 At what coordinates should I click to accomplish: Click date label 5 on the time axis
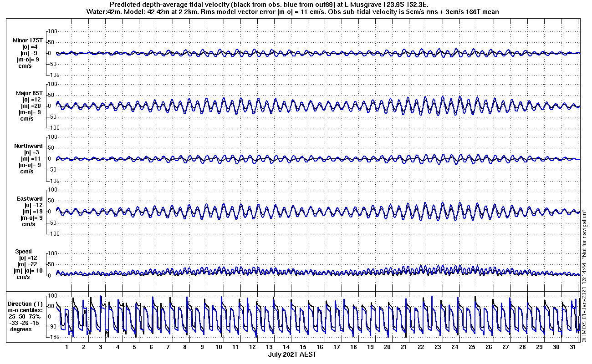pyautogui.click(x=134, y=347)
